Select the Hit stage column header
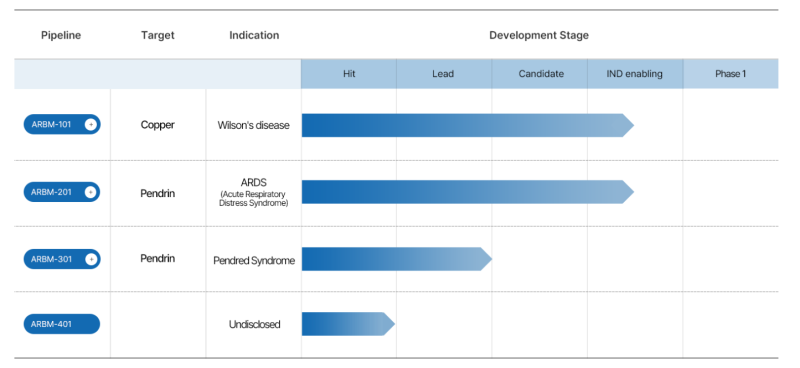The height and width of the screenshot is (368, 800). [349, 74]
